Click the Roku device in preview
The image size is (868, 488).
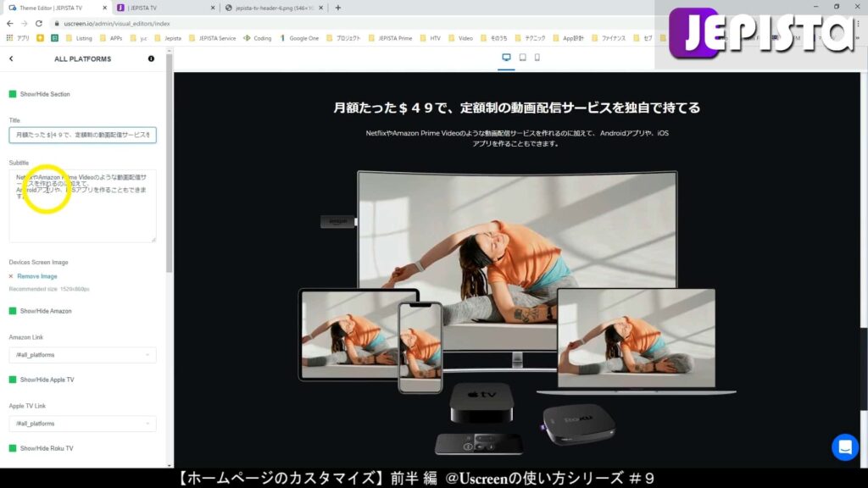point(578,424)
